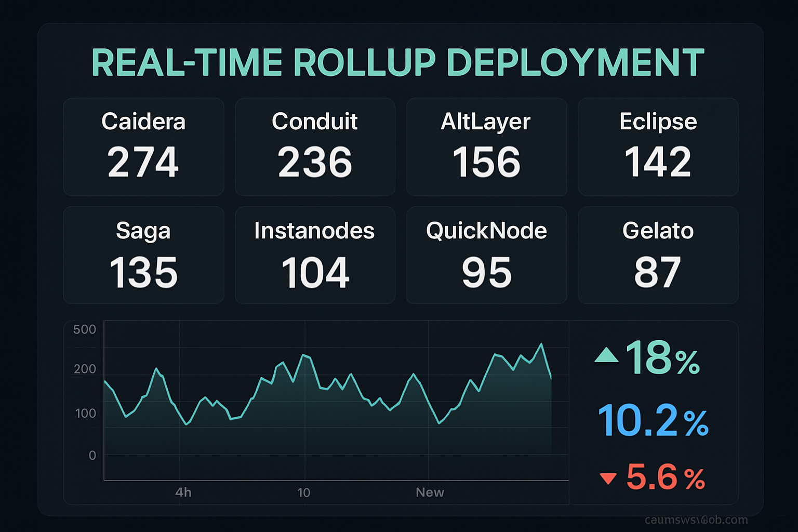
Task: Switch to the 4h timeframe label
Action: (x=184, y=492)
